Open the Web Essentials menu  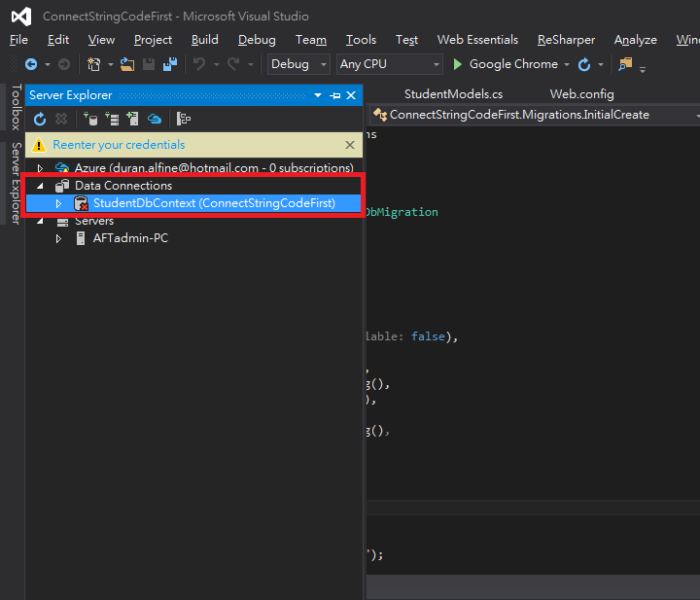point(477,40)
